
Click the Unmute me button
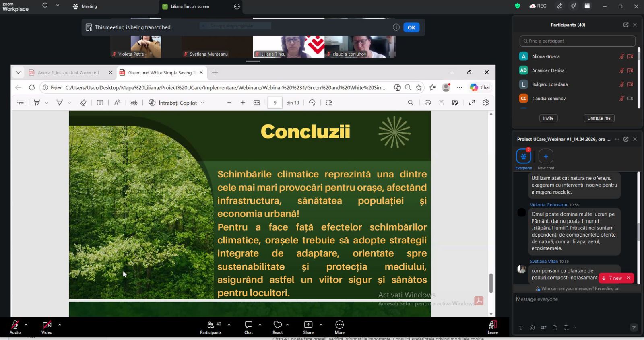(599, 118)
